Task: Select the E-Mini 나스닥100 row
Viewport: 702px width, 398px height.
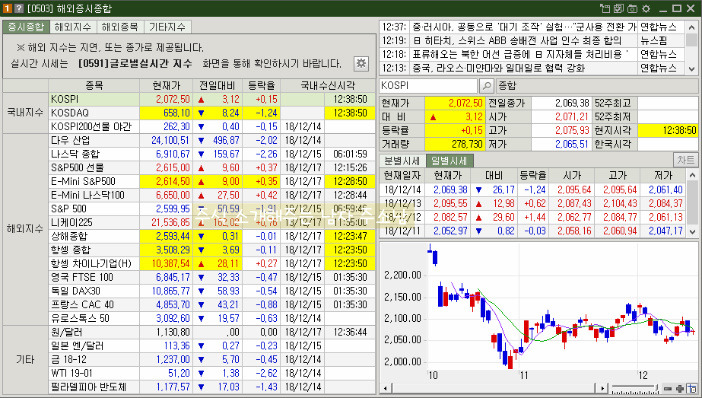Action: pyautogui.click(x=212, y=195)
